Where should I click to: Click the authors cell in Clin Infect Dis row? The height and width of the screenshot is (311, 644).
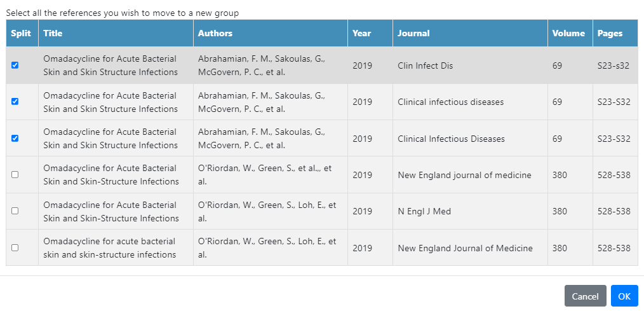click(271, 66)
